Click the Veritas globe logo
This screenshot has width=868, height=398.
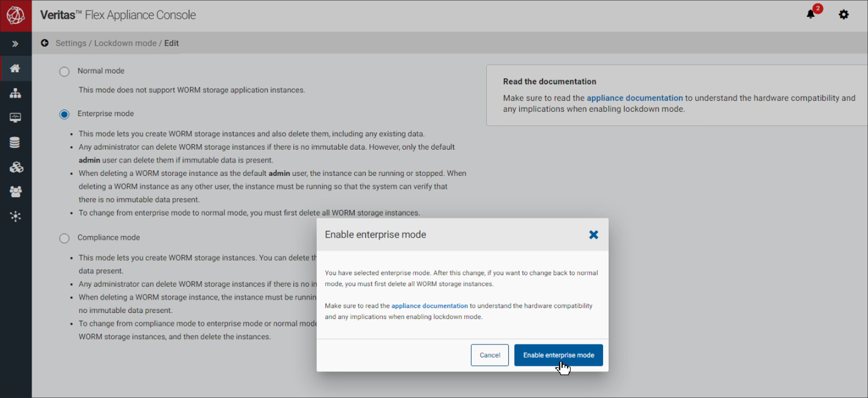(16, 16)
